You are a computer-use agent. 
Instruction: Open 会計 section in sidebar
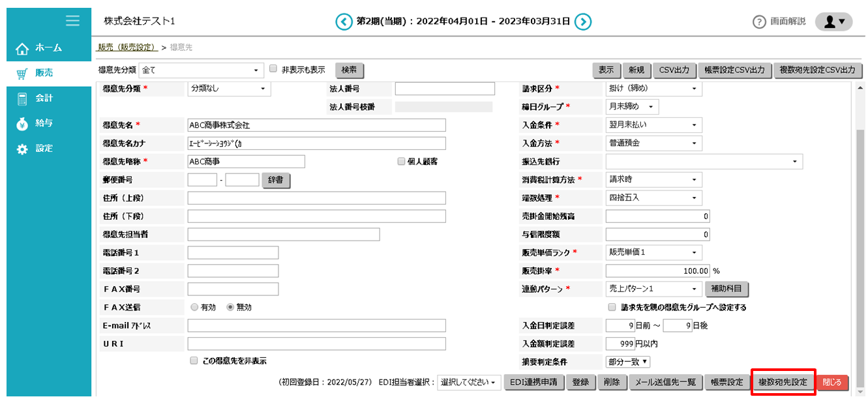(x=44, y=98)
